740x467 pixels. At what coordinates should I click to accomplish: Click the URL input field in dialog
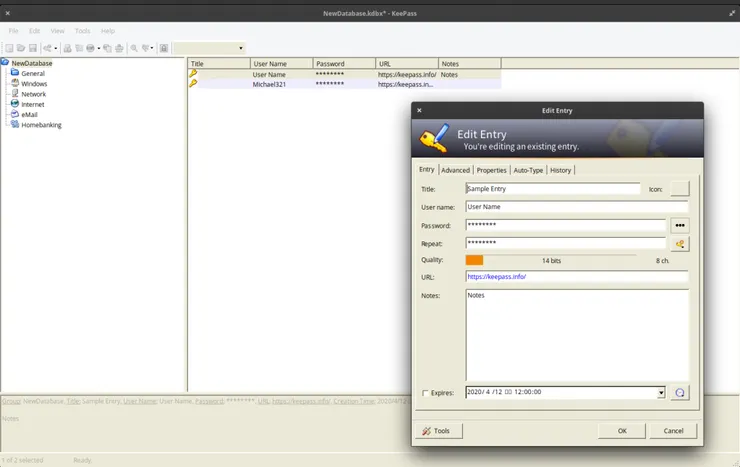click(577, 277)
